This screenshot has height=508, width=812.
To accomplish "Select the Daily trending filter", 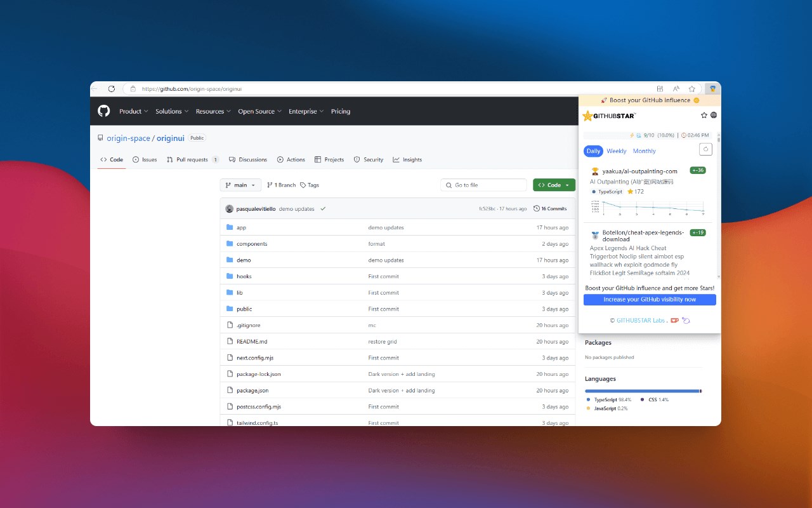I will [593, 151].
